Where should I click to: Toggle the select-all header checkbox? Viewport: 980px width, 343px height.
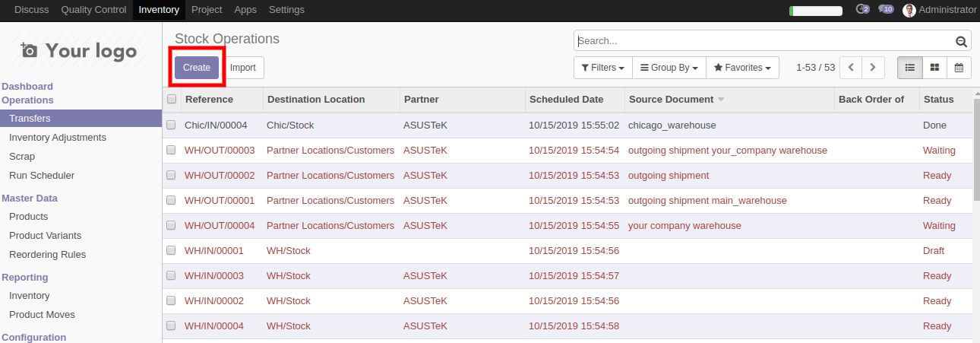point(172,100)
